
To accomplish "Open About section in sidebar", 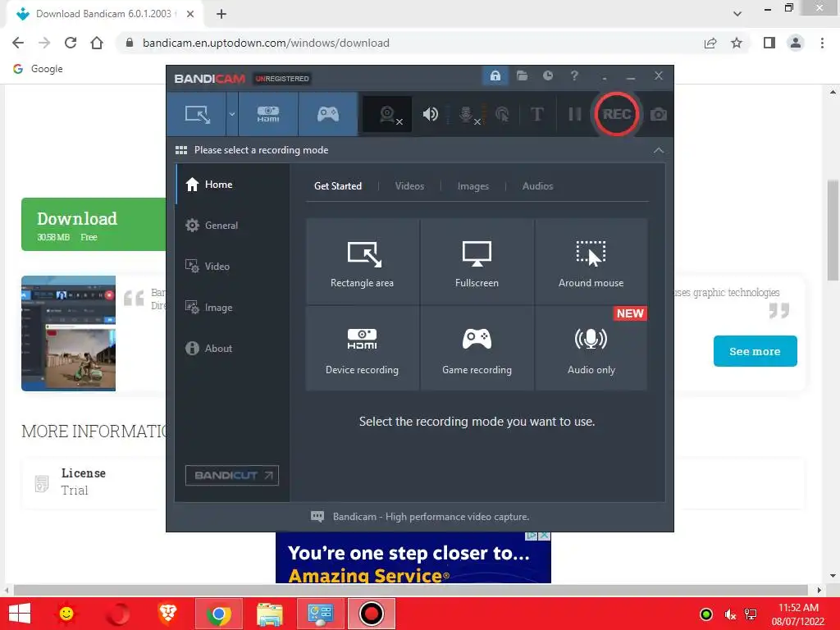I will tap(232, 348).
